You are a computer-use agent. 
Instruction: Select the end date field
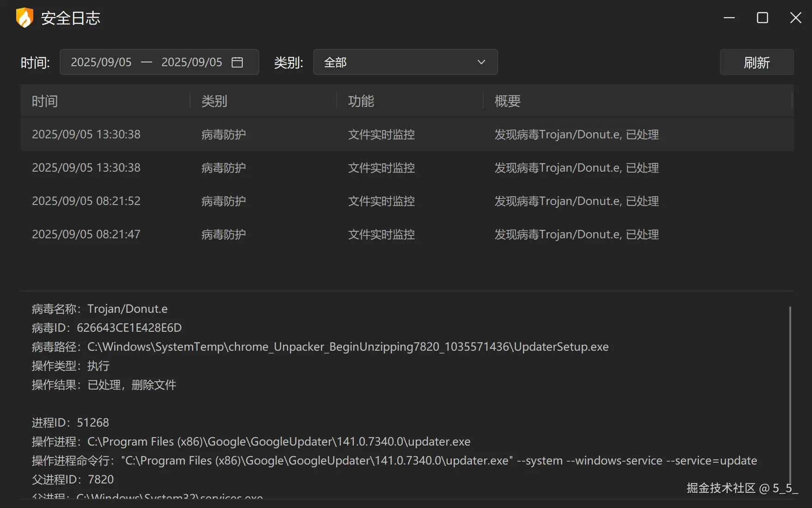pos(192,62)
